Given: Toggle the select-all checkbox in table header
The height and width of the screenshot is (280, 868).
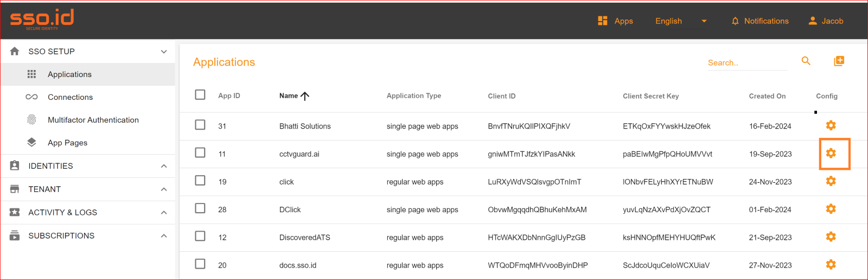Looking at the screenshot, I should (200, 95).
